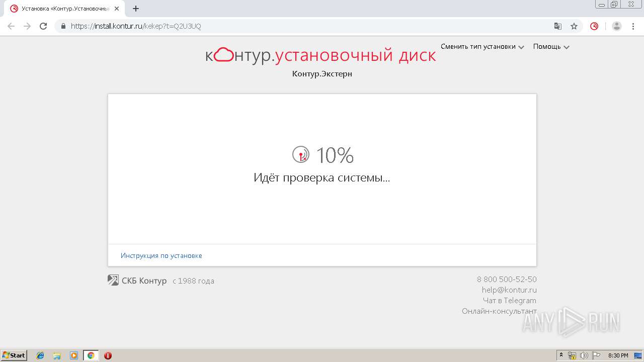Open the Chrome three-dot menu
644x362 pixels.
(x=633, y=26)
